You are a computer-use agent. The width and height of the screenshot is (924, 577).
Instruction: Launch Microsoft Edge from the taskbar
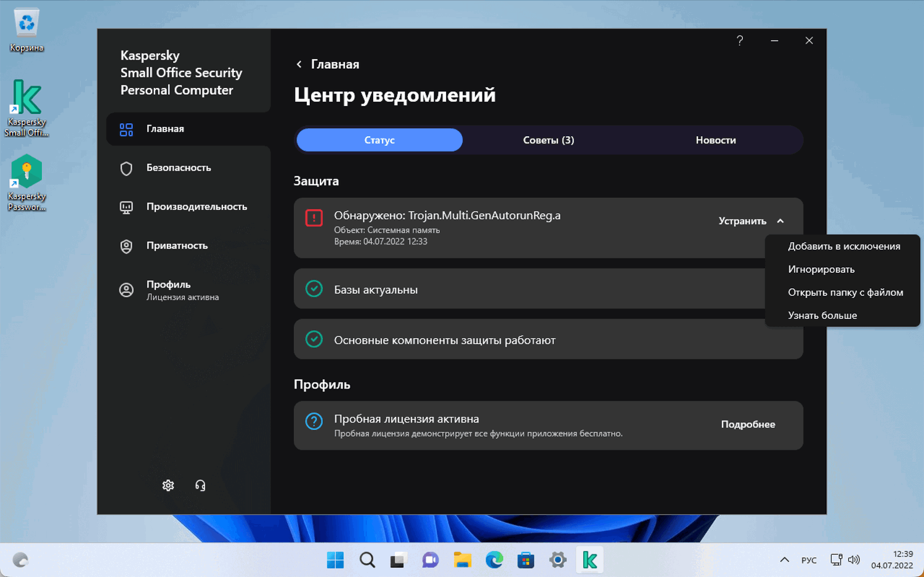(x=494, y=560)
